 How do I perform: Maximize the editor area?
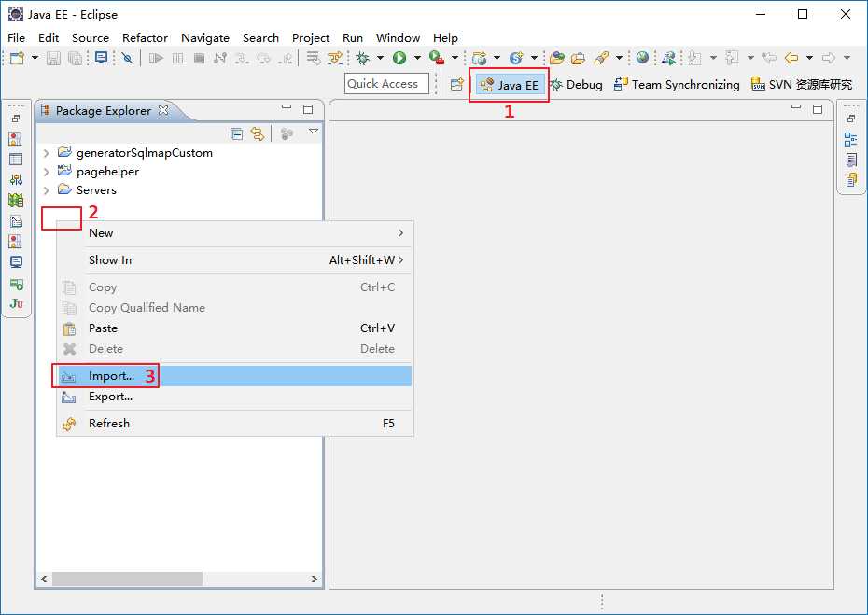point(818,109)
